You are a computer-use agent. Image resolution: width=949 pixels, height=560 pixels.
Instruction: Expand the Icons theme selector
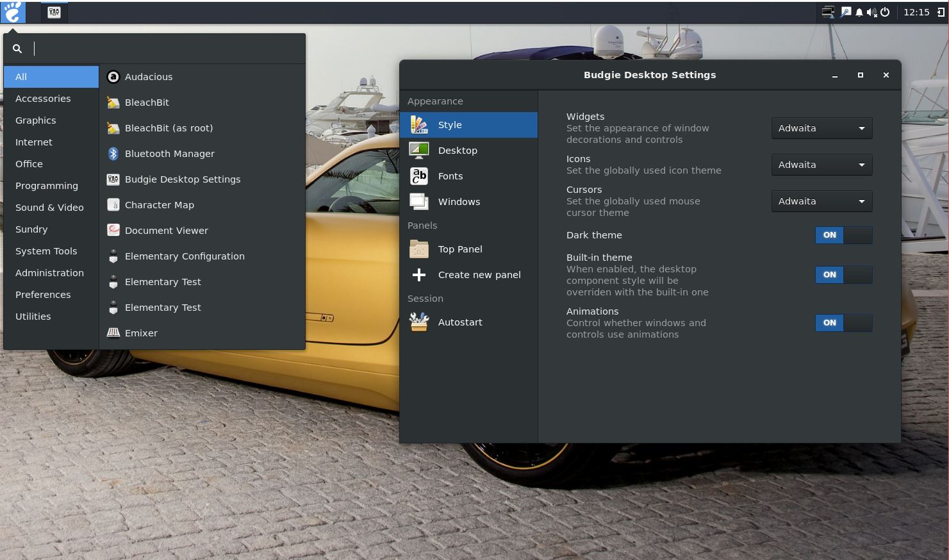(x=821, y=165)
